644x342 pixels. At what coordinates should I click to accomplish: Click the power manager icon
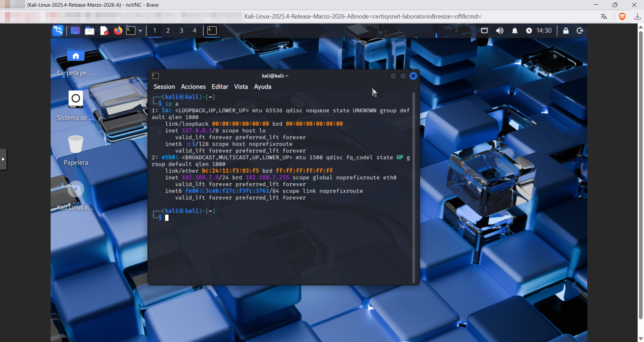pos(529,31)
